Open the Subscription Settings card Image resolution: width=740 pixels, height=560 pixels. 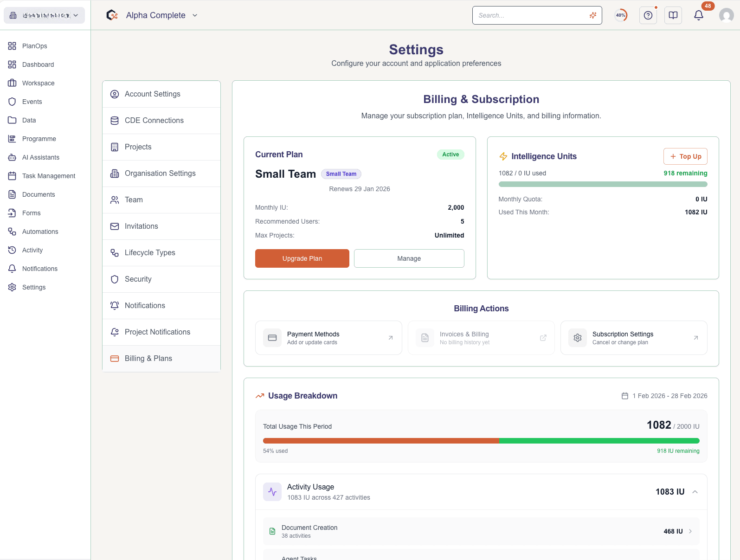634,338
